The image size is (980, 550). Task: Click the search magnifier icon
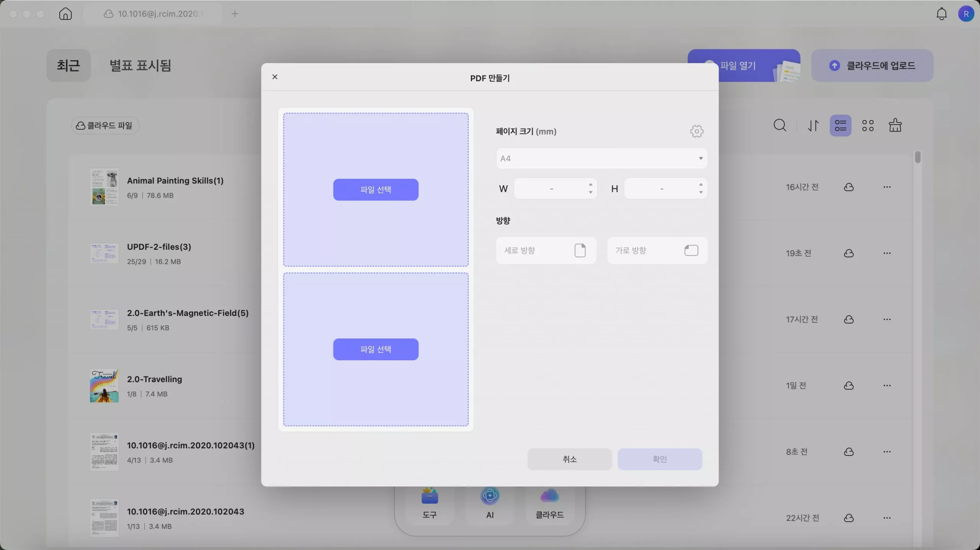click(x=780, y=125)
